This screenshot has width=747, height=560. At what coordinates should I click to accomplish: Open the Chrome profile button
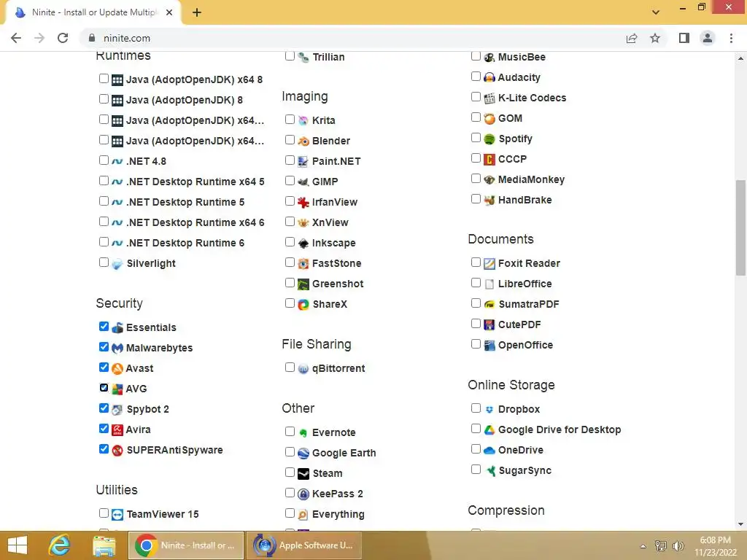pyautogui.click(x=708, y=38)
